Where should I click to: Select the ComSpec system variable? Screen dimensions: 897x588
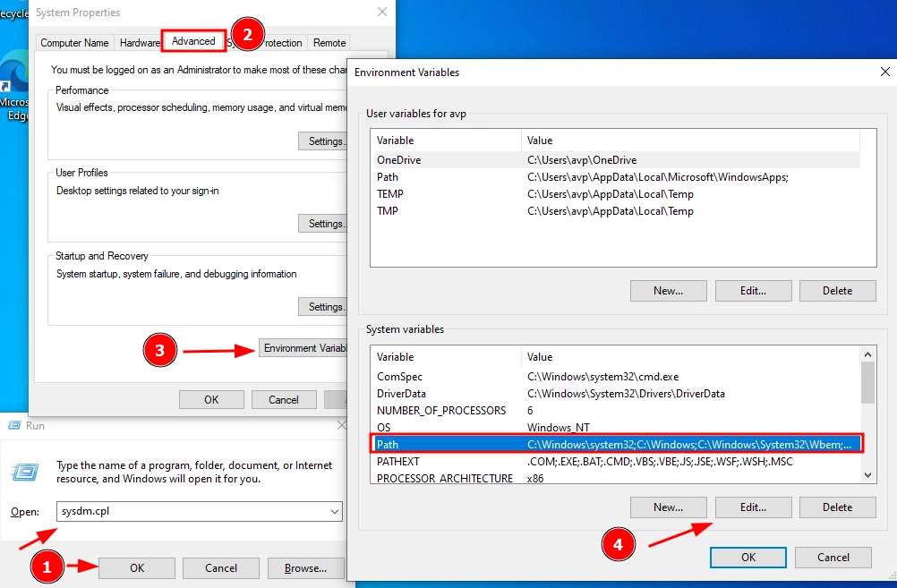point(618,377)
